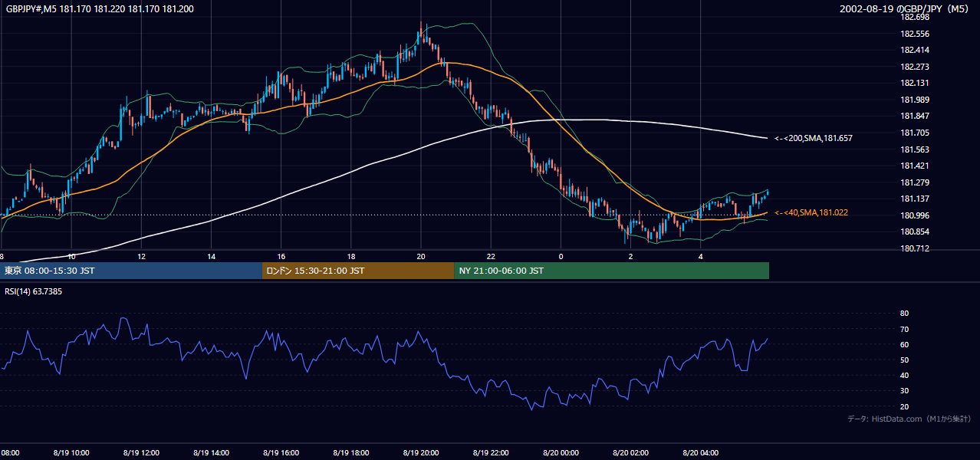The image size is (980, 460).
Task: Click RSI level 20 on axis
Action: 904,406
